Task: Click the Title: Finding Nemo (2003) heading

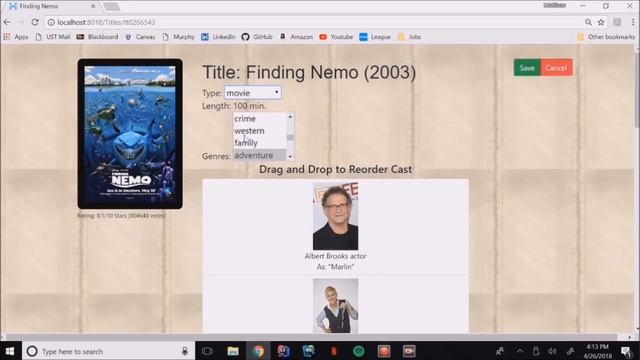Action: click(x=309, y=72)
